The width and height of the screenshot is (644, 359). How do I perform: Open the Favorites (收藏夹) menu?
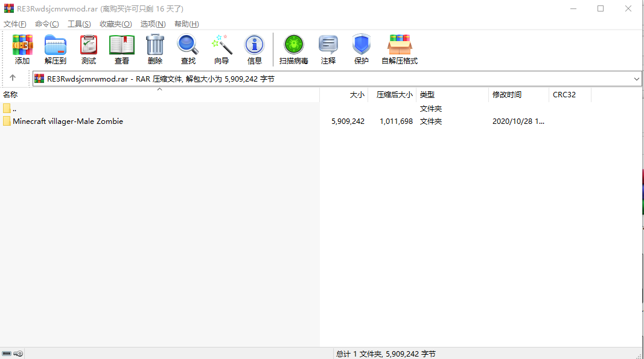click(x=116, y=24)
